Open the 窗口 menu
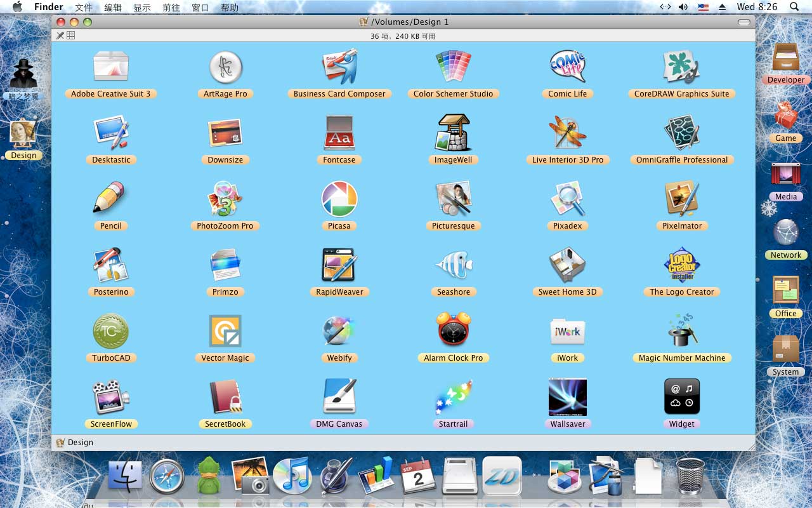 pos(200,8)
